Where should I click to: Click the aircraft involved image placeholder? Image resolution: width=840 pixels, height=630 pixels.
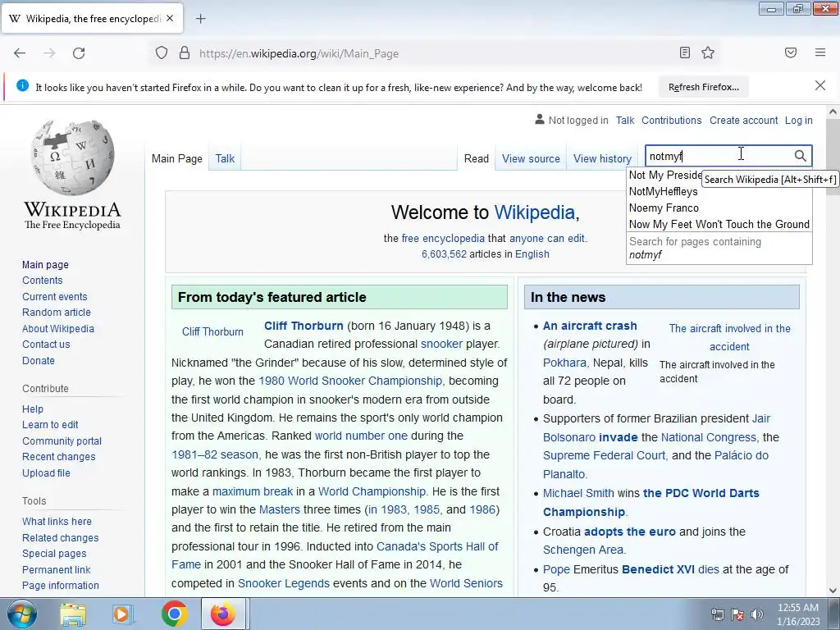coord(729,337)
